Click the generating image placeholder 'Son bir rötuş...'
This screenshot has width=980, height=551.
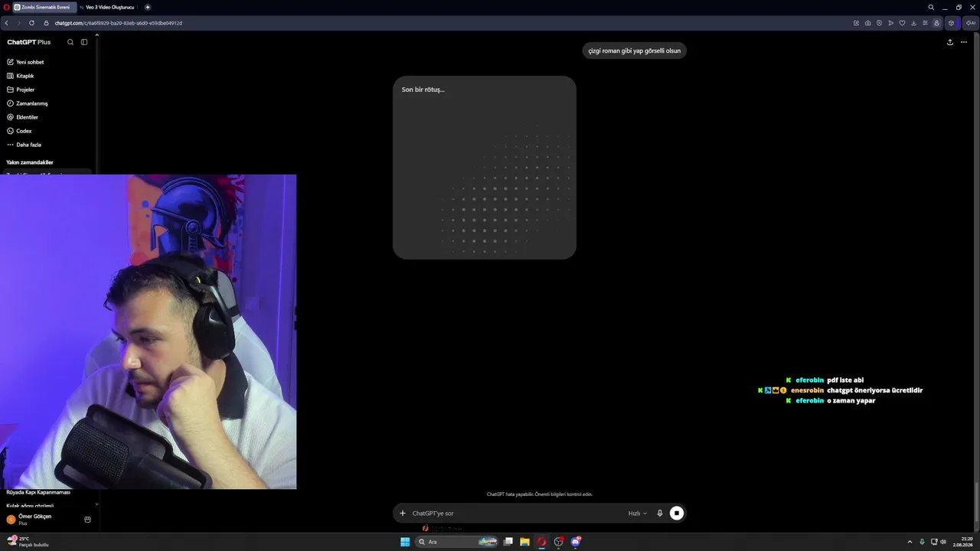(485, 168)
